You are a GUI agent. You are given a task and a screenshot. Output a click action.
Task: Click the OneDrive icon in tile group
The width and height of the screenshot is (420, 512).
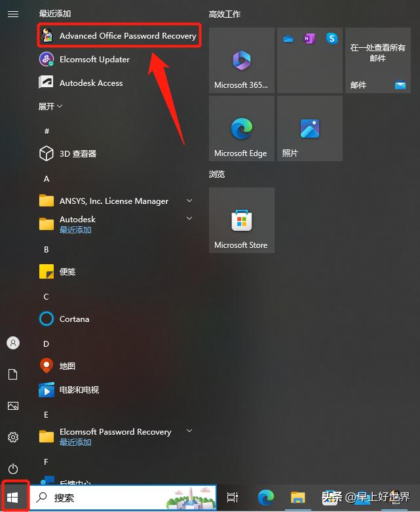[288, 39]
